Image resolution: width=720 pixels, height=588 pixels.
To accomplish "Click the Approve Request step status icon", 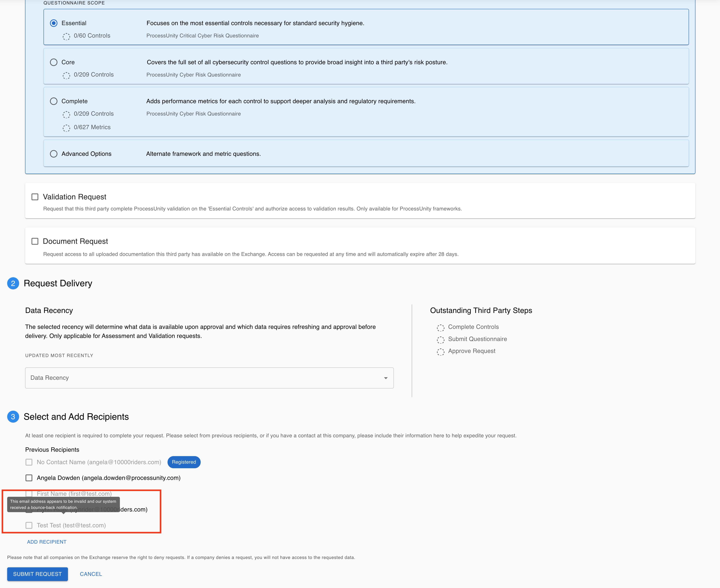I will pyautogui.click(x=441, y=352).
